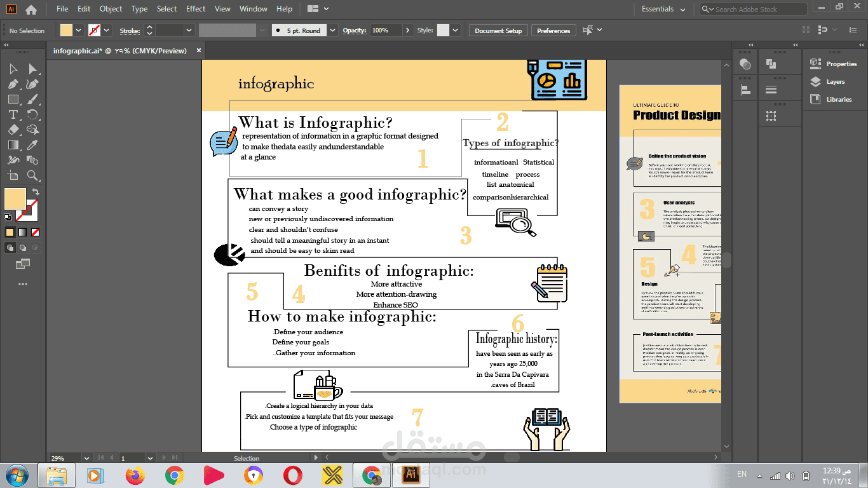Image resolution: width=868 pixels, height=488 pixels.
Task: Select the Pen tool
Action: click(x=13, y=84)
